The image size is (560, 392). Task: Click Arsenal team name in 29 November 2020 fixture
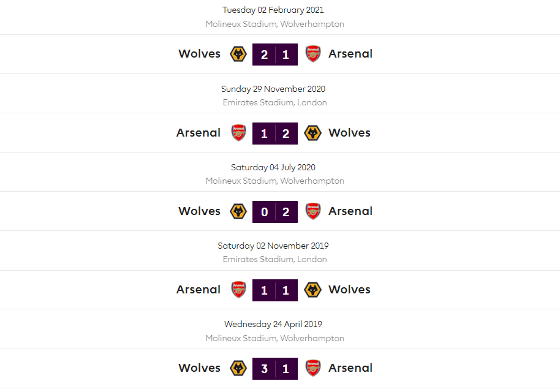tap(199, 133)
